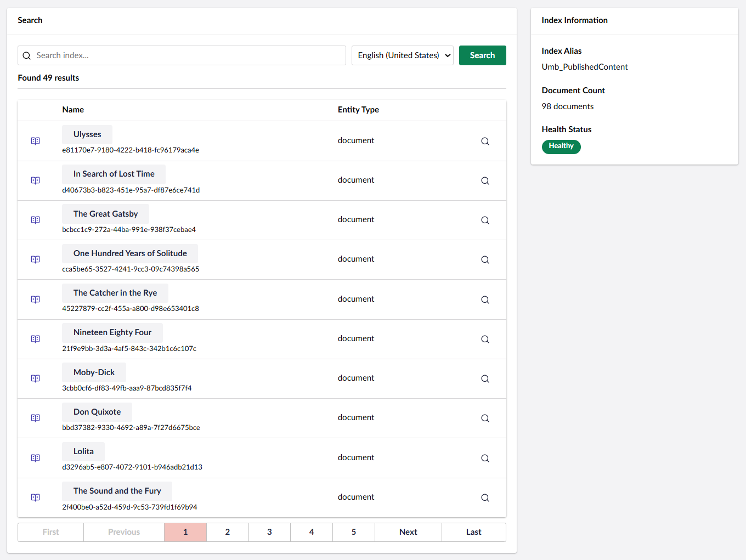Screen dimensions: 746x560
Task: Jump to the Last results page
Action: click(x=473, y=532)
